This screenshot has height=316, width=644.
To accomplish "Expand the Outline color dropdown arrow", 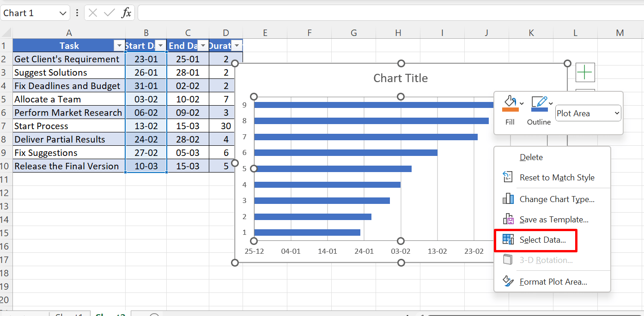I will click(551, 103).
